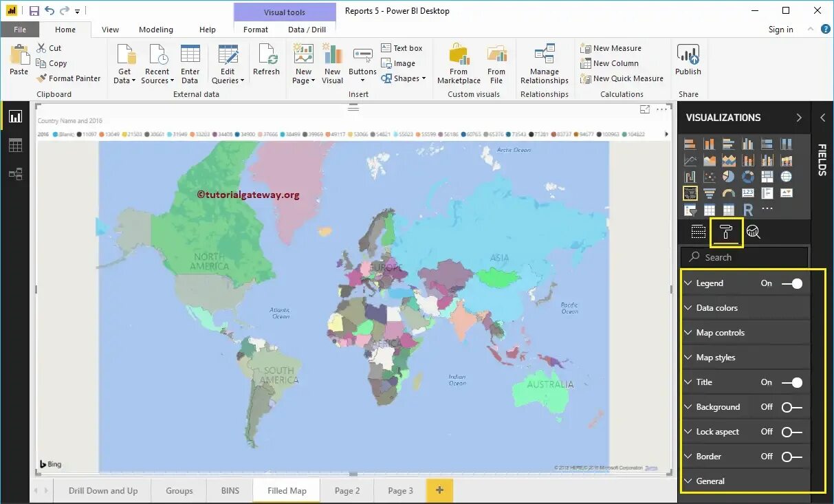Expand the Background section chevron

688,407
